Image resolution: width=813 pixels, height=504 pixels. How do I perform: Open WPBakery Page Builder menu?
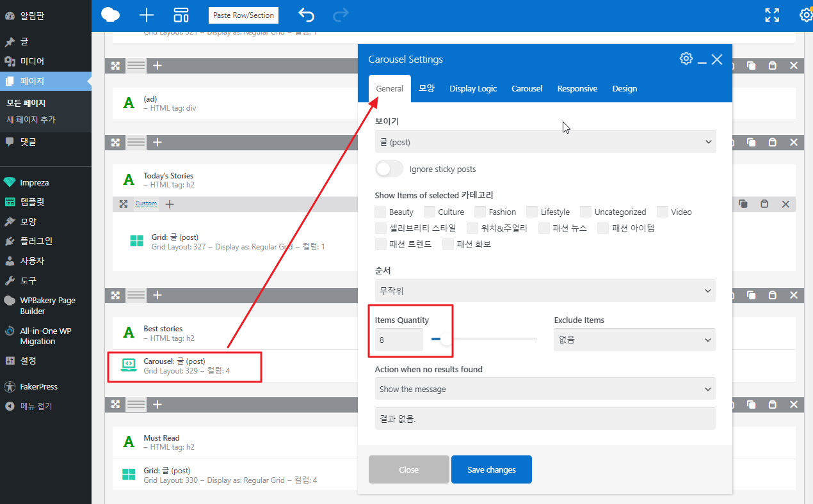pyautogui.click(x=45, y=306)
